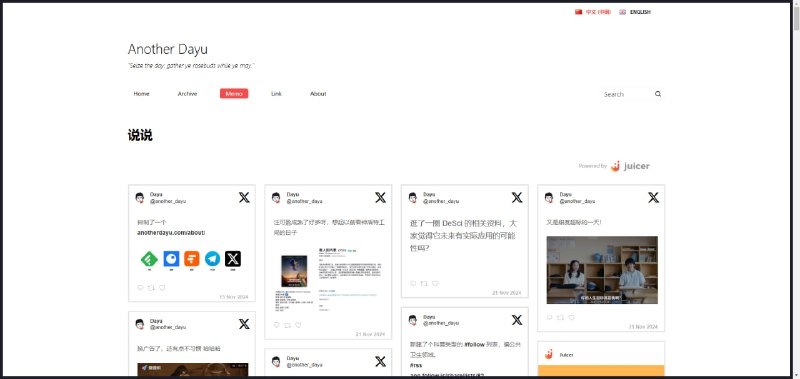
Task: Click the Juicer logo beside Powered by
Action: (x=631, y=166)
